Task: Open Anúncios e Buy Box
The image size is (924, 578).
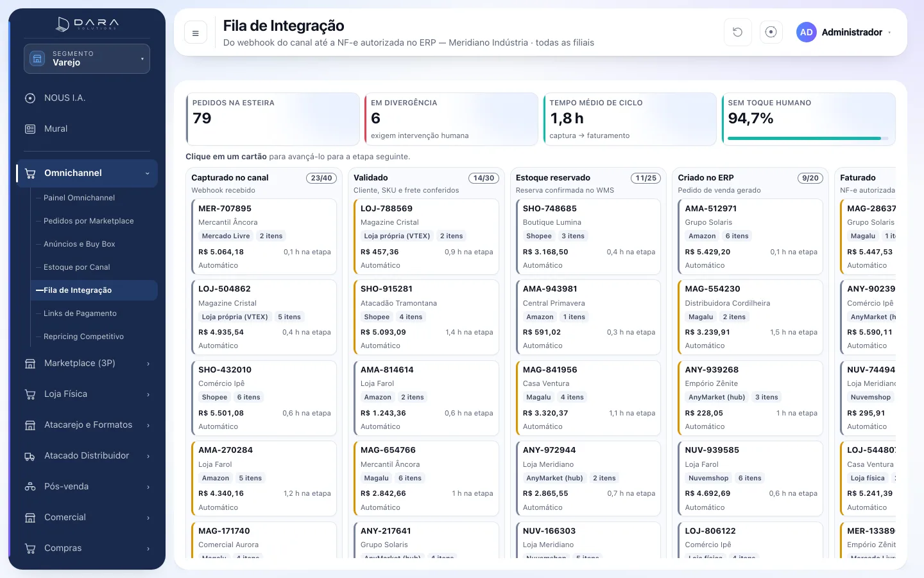Action: coord(94,244)
